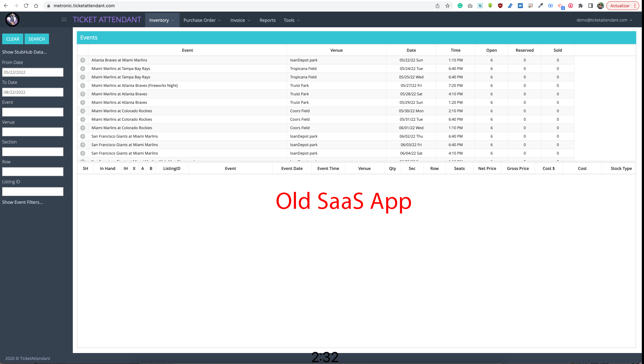Click the hamburger sidebar toggle icon

[x=64, y=20]
